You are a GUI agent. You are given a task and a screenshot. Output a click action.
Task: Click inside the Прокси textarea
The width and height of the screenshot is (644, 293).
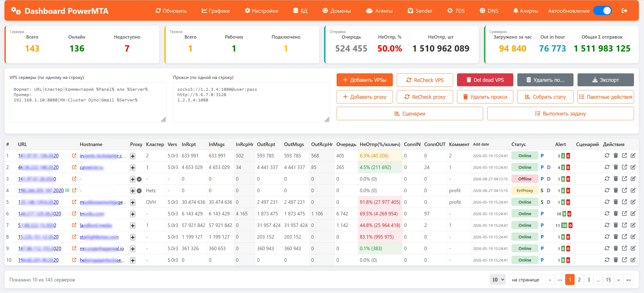(x=251, y=102)
